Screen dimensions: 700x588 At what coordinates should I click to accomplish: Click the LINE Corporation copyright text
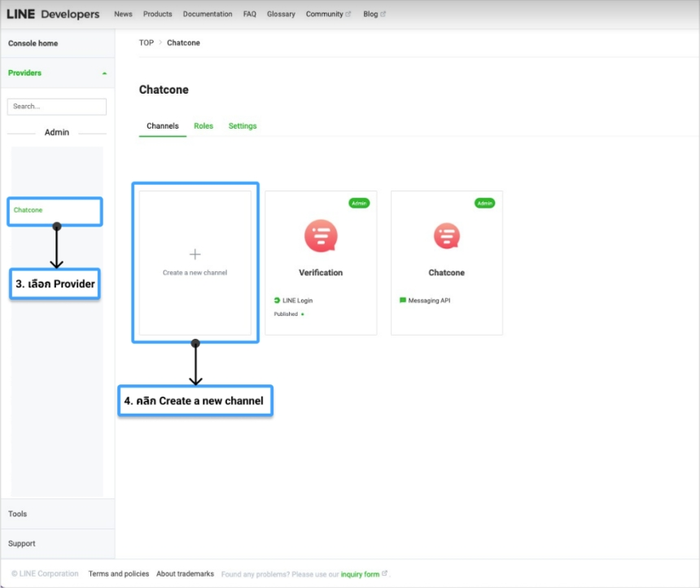click(45, 573)
